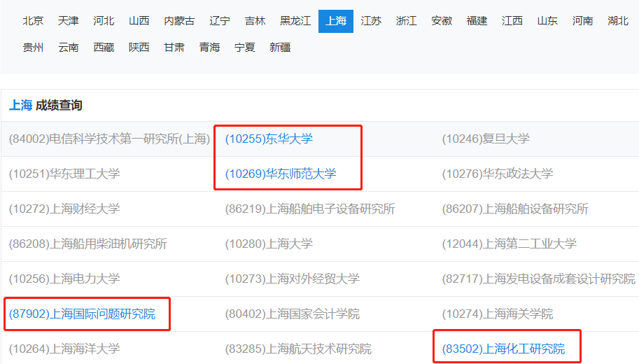This screenshot has width=639, height=364.
Task: Select the 贵州 province tab
Action: pyautogui.click(x=33, y=48)
